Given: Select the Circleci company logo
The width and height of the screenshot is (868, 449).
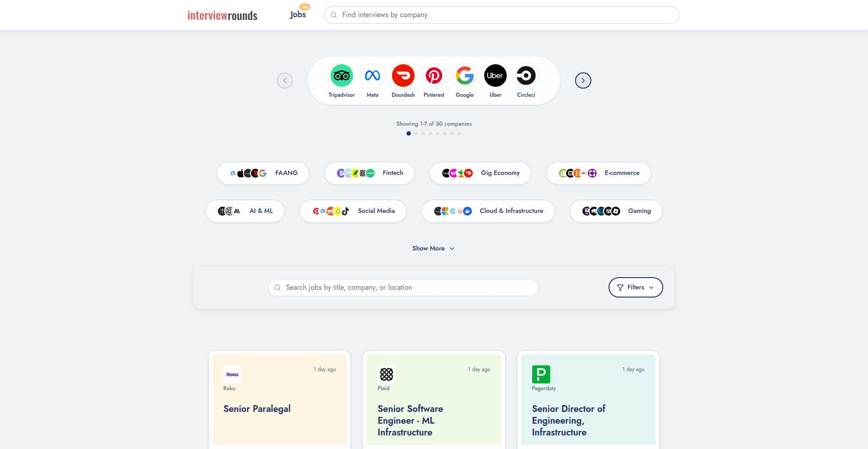Looking at the screenshot, I should 526,76.
